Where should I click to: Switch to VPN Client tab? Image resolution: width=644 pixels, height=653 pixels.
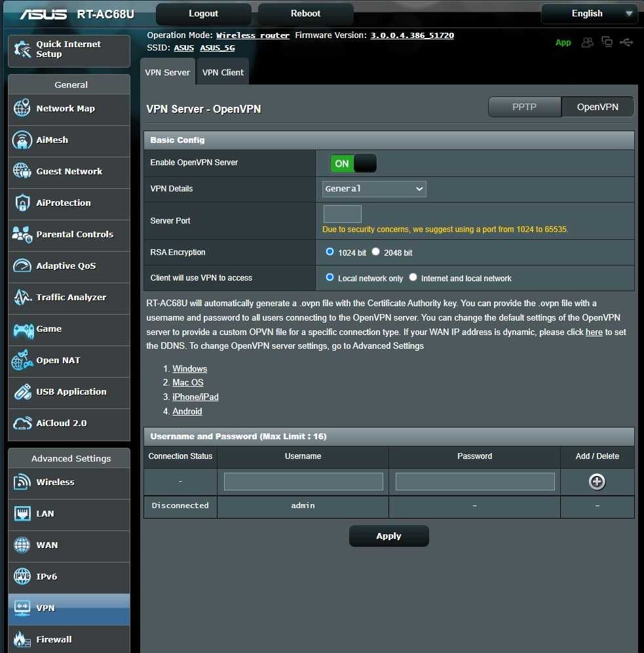[223, 72]
